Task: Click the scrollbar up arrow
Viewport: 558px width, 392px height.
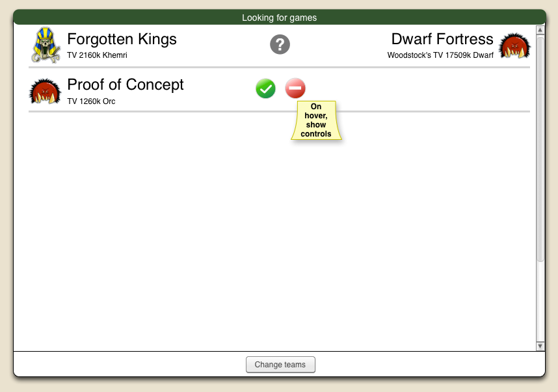Action: (x=540, y=31)
